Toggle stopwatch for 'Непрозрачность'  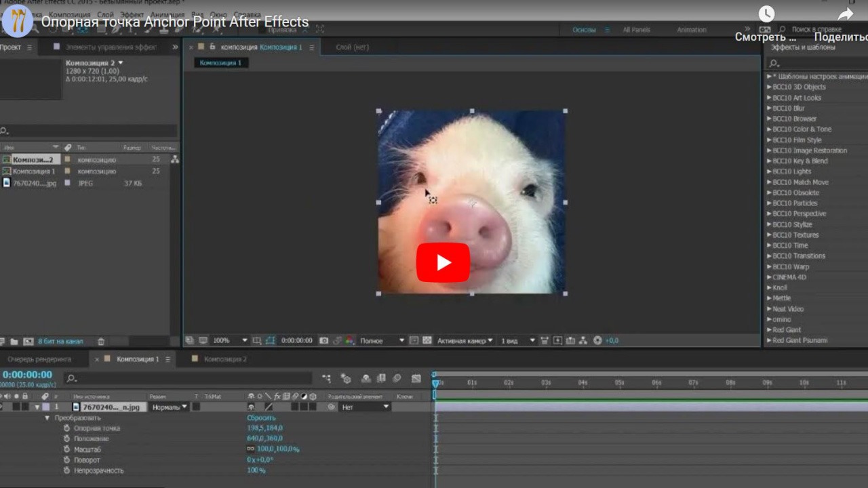pos(66,470)
